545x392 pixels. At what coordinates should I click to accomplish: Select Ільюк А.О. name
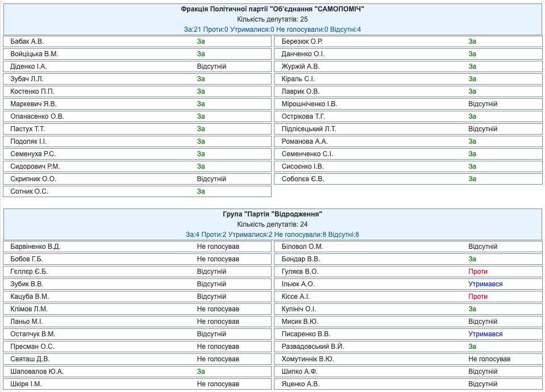click(298, 284)
